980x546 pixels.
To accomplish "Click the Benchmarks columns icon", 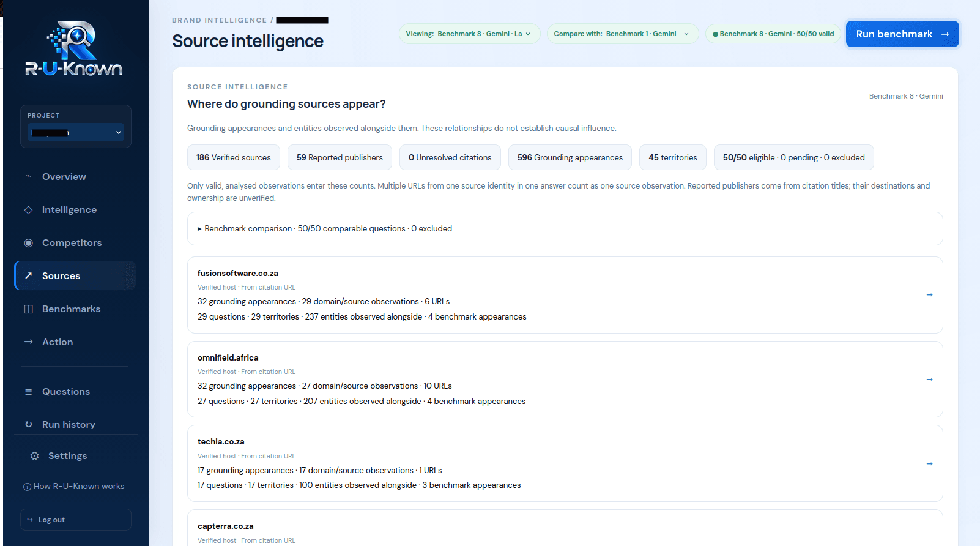I will pos(28,309).
